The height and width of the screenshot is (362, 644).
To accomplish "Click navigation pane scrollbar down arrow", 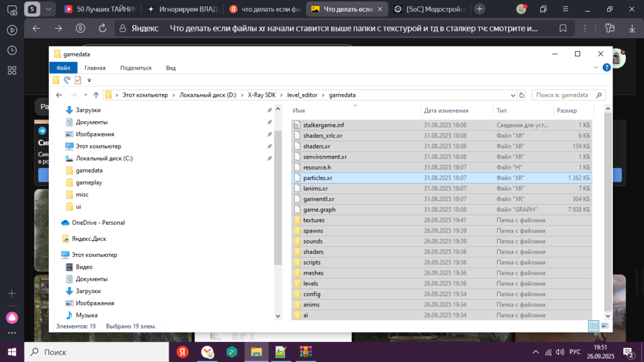I will (x=278, y=316).
